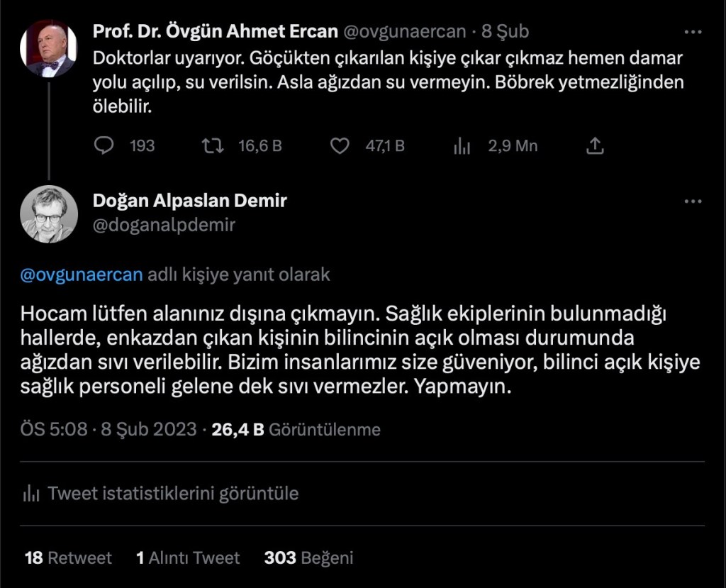View the 18 Retweet list
The image size is (726, 588).
pyautogui.click(x=68, y=558)
